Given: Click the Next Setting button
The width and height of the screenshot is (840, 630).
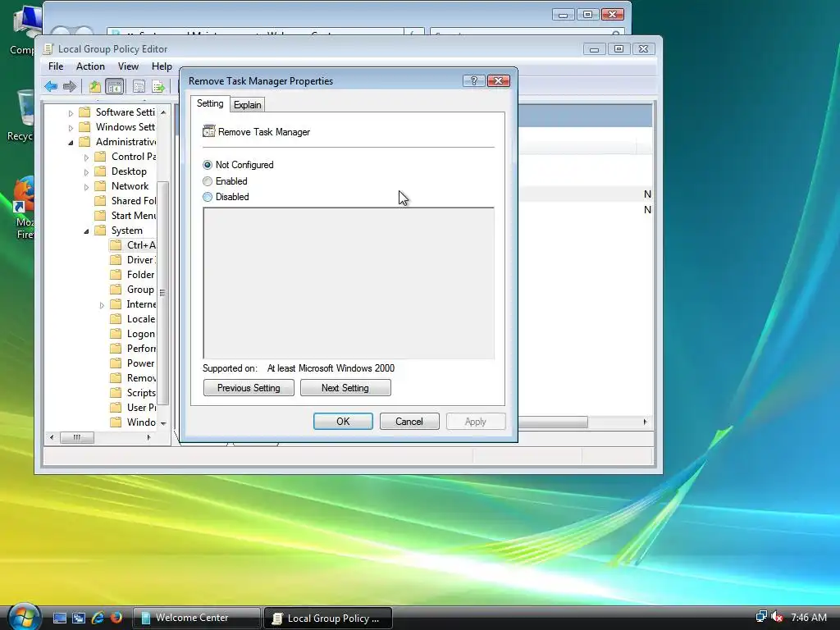Looking at the screenshot, I should click(x=345, y=388).
